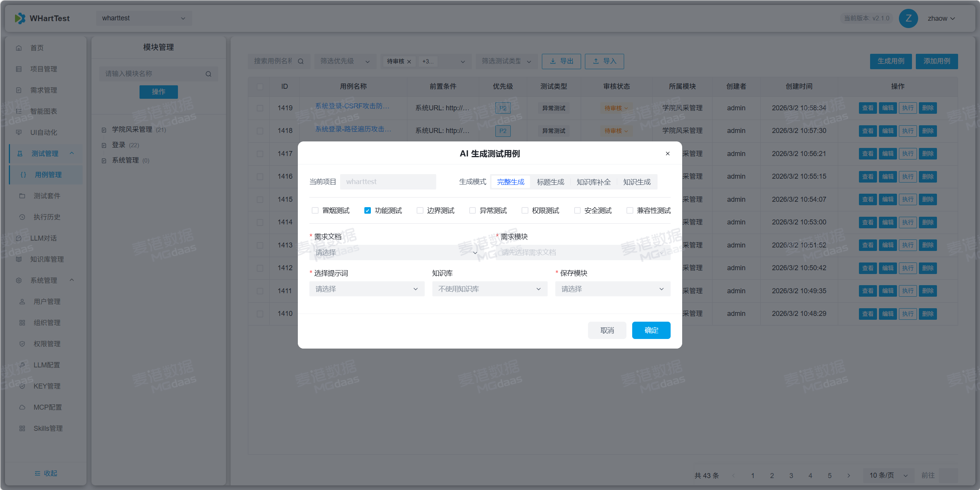Click the LLM对话 chat icon
The height and width of the screenshot is (490, 980).
click(19, 238)
